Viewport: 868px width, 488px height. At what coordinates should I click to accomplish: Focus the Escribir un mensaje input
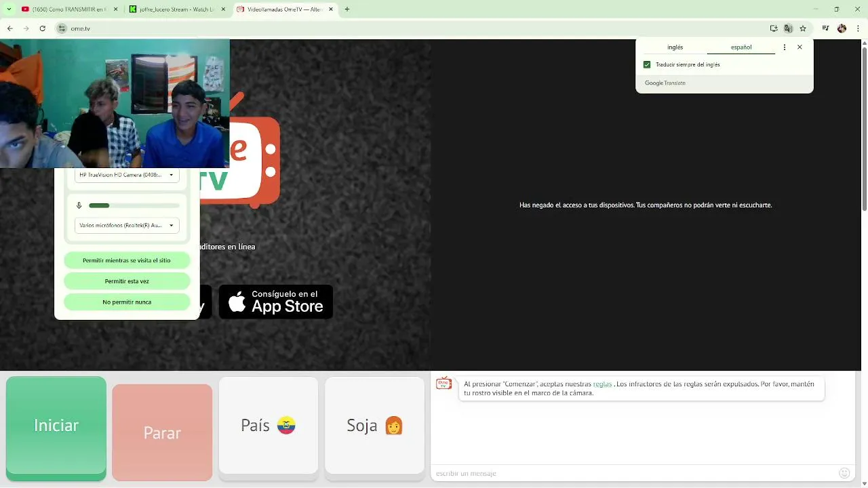[x=634, y=473]
